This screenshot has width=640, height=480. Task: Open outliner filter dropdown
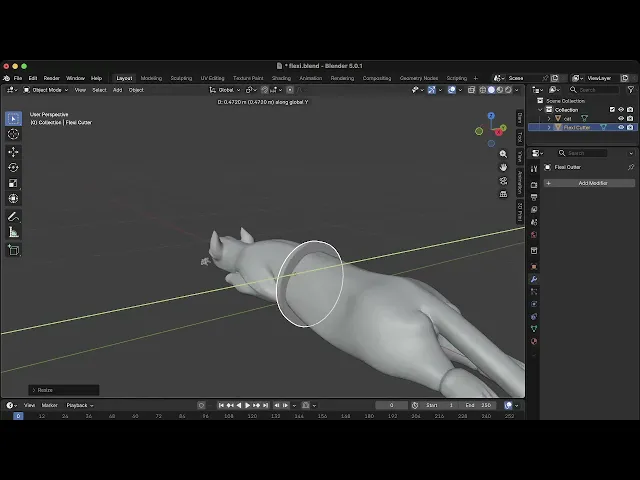631,90
